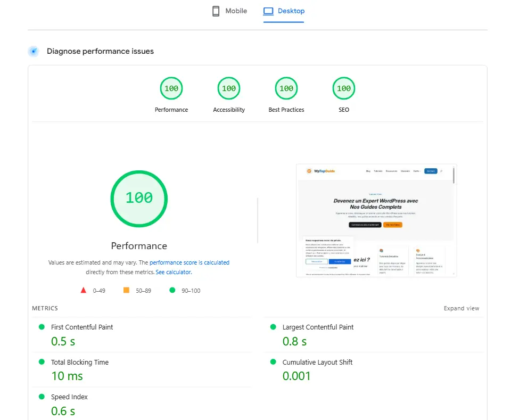Click the green dot beside Largest Contentful Paint

273,327
